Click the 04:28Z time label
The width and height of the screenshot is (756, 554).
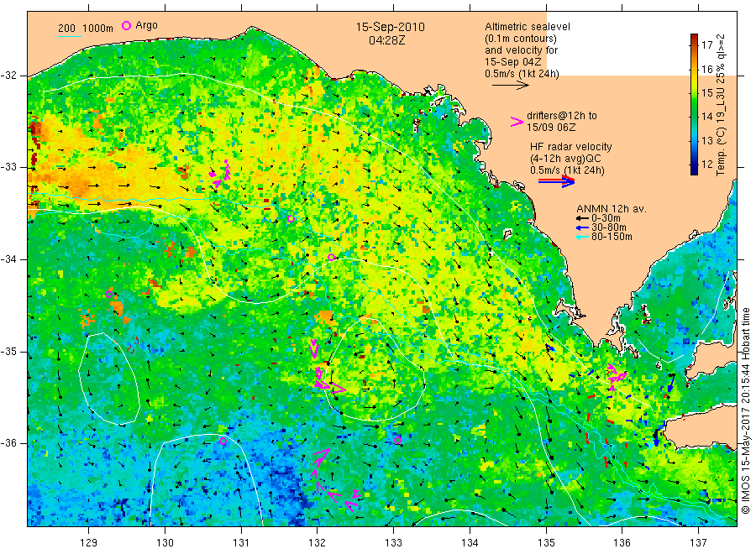coord(386,40)
